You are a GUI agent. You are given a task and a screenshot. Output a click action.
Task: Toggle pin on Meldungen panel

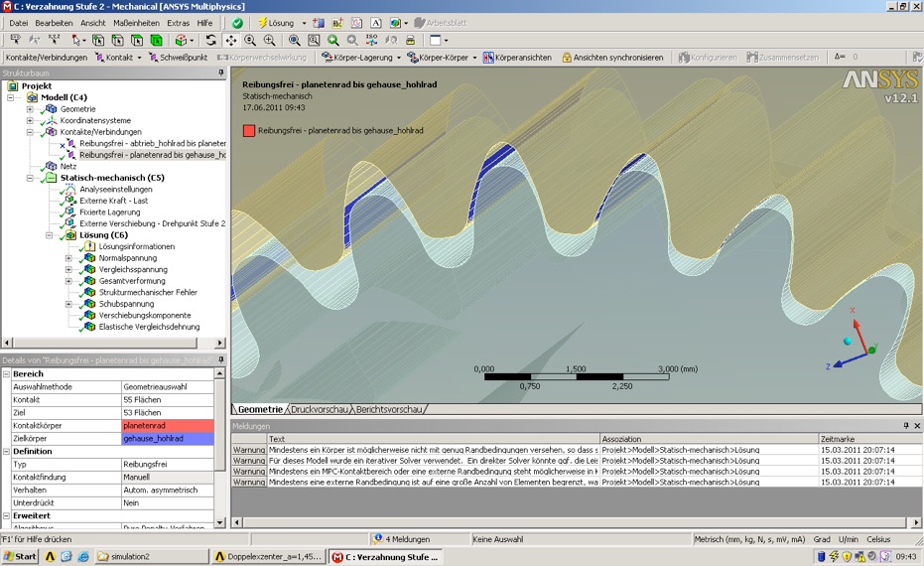[x=906, y=426]
